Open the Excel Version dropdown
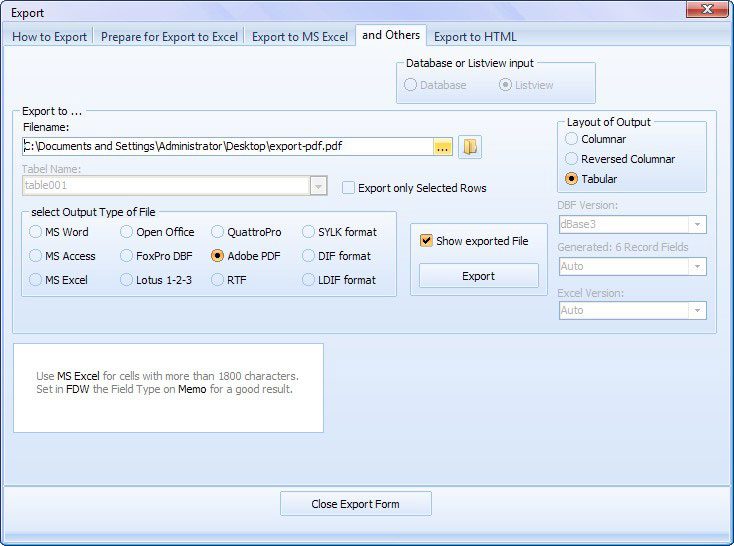Screen dimensions: 734x546 [x=697, y=310]
